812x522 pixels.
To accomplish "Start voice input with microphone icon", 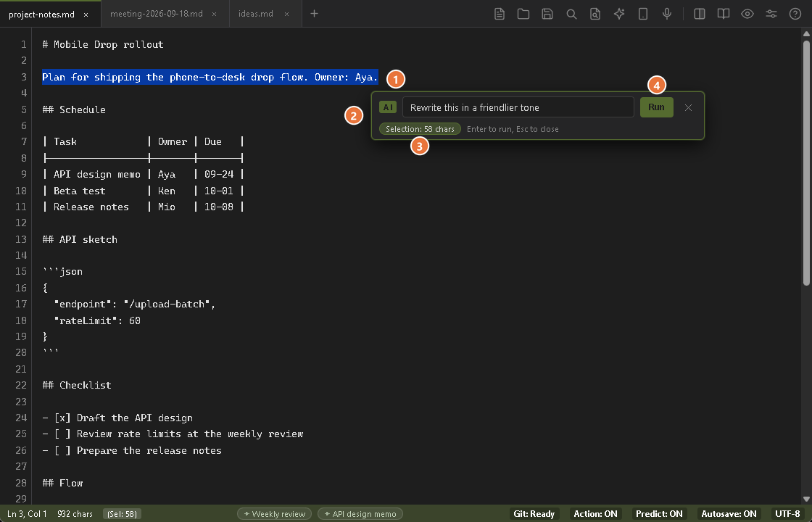I will point(667,14).
